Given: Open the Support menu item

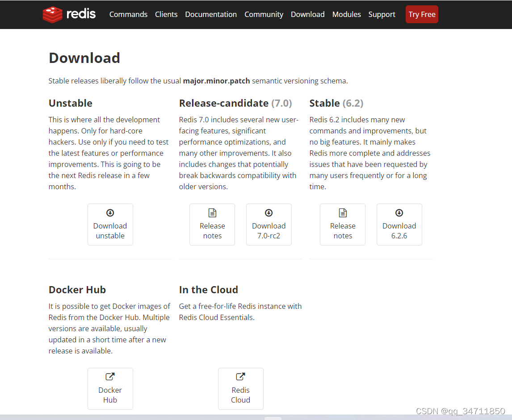Looking at the screenshot, I should pos(382,14).
